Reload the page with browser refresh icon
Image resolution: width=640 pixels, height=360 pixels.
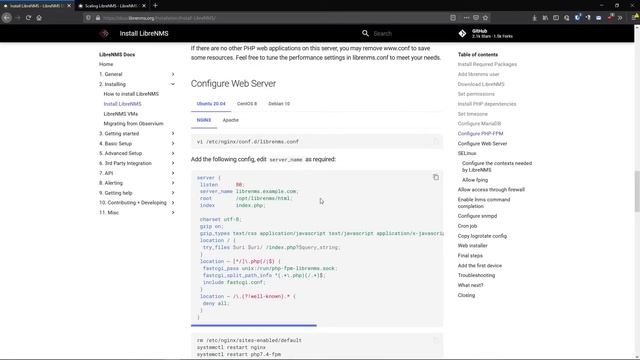(x=28, y=18)
